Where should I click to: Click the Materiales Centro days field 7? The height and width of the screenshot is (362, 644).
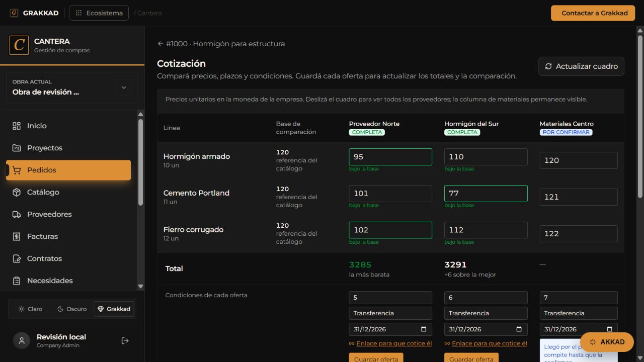point(579,298)
